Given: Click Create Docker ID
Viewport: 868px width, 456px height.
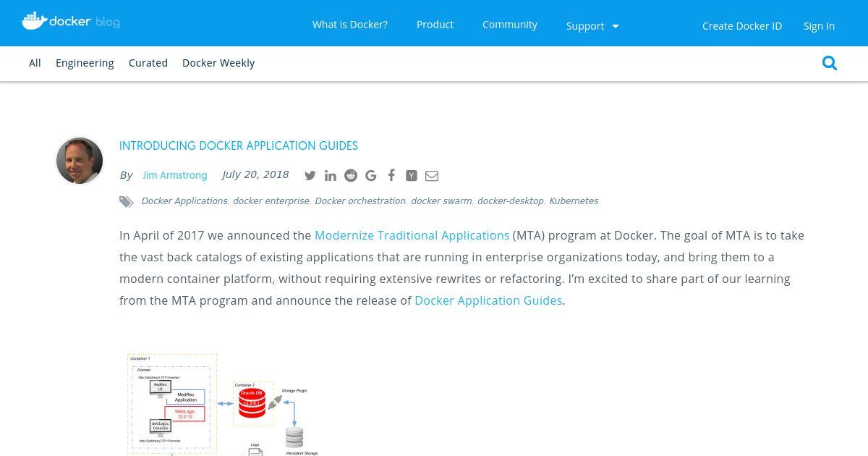Looking at the screenshot, I should [742, 26].
